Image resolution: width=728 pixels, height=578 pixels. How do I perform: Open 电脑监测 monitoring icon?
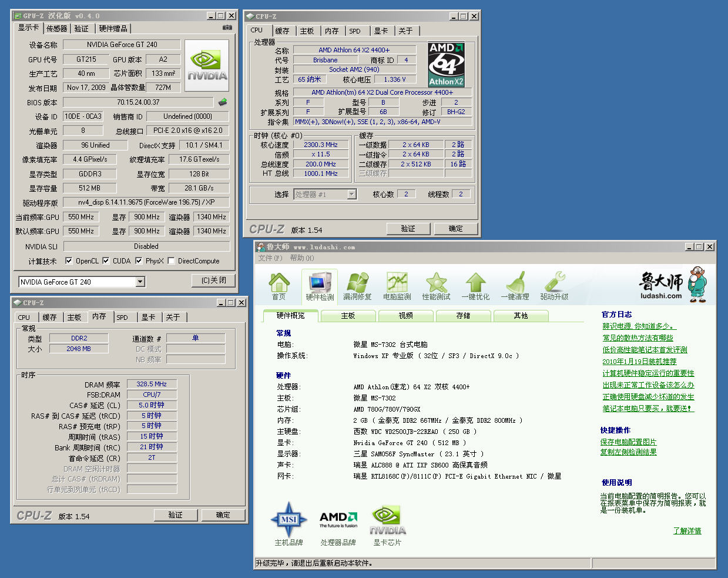point(397,286)
